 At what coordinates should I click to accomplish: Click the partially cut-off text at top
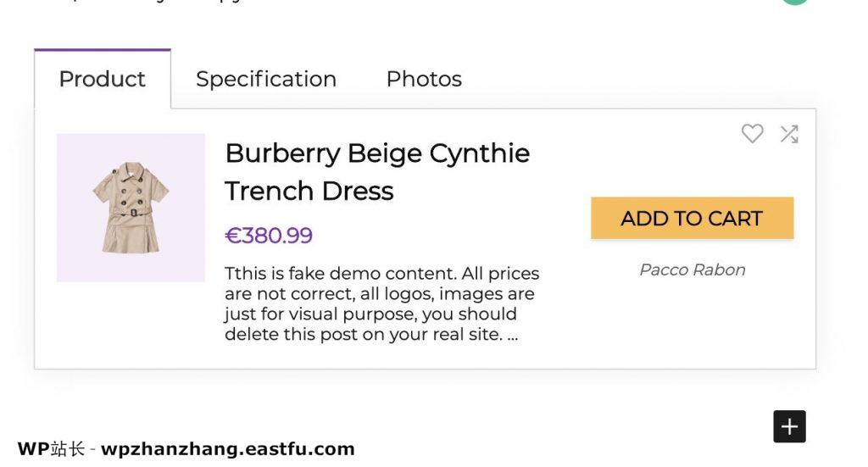pos(170,2)
